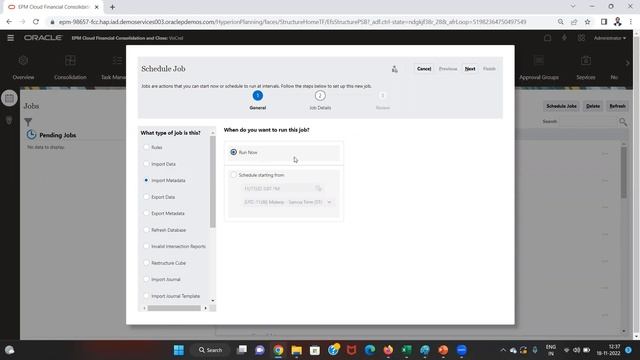Screen dimensions: 640x360
Task: Click the Cancel button
Action: pos(424,69)
